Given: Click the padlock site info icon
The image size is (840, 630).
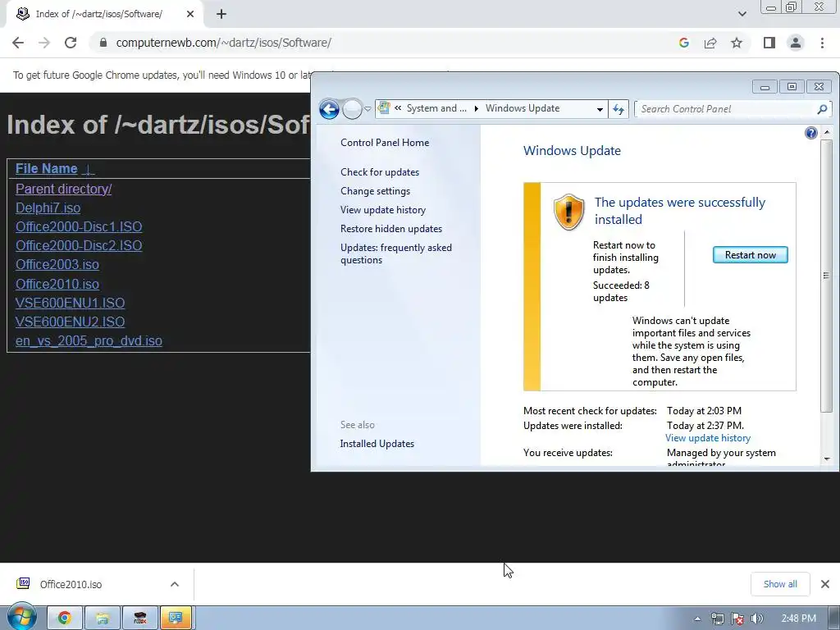Looking at the screenshot, I should 103,43.
